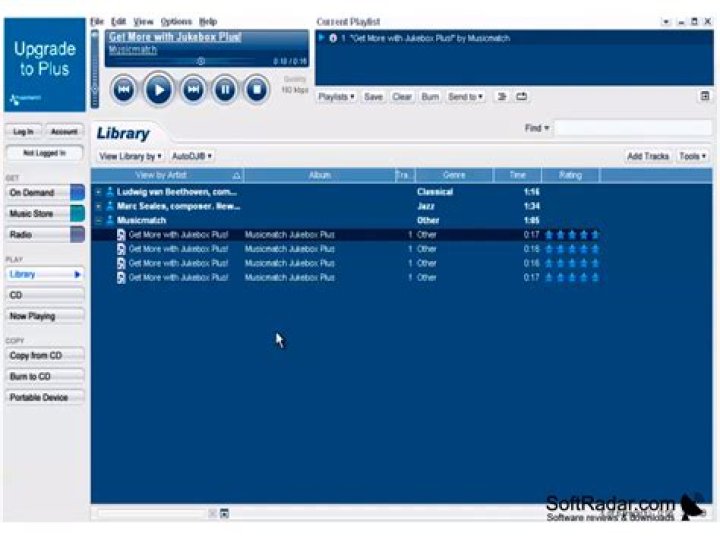Click the arrow on the Library sidebar button
Screen dimensions: 720x539
tap(77, 275)
